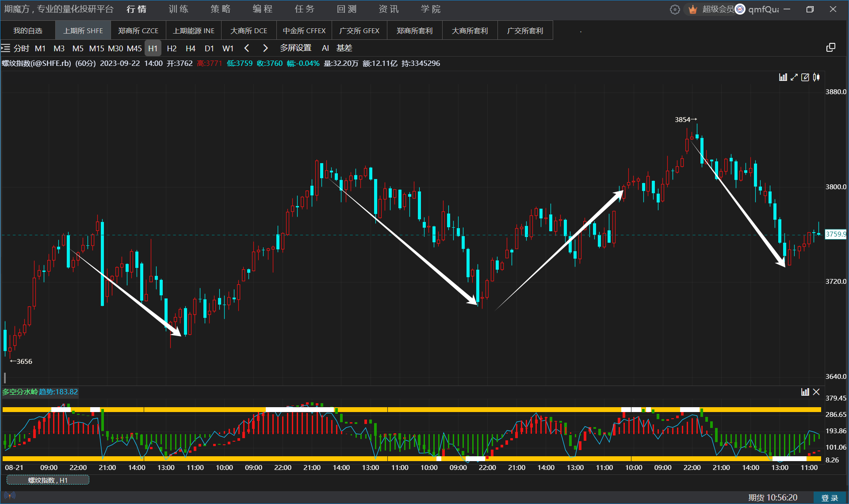This screenshot has height=504, width=849.
Task: Select the W1 weekly timeframe
Action: [x=228, y=48]
